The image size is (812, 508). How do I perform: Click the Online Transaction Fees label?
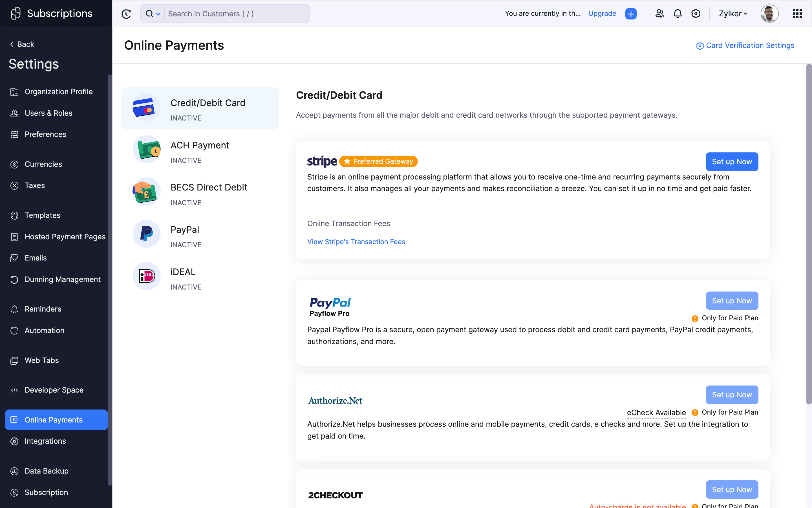[x=348, y=224]
